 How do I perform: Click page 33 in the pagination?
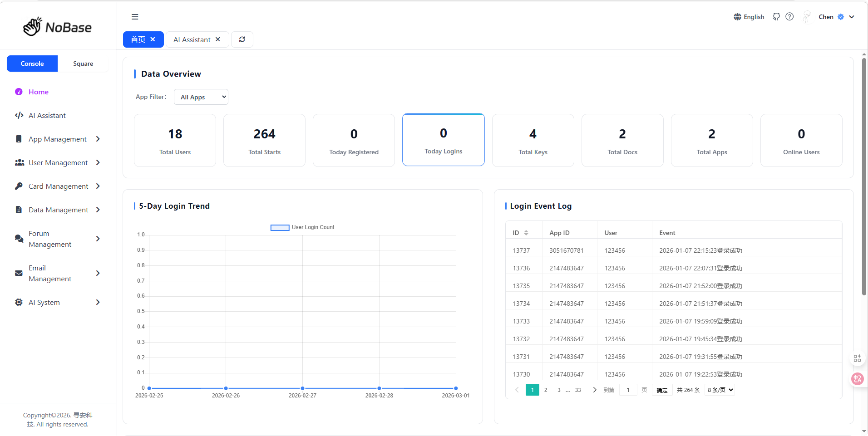[577, 390]
